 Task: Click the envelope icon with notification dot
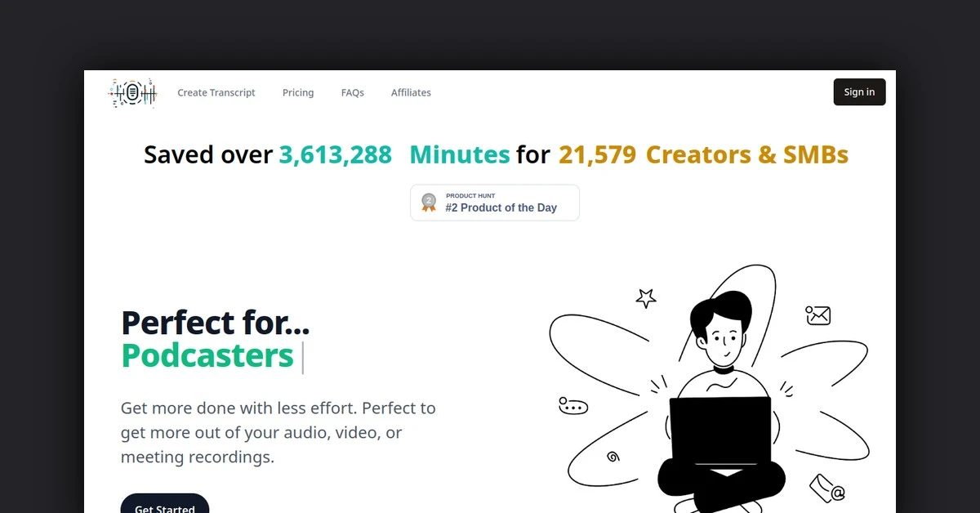[817, 315]
